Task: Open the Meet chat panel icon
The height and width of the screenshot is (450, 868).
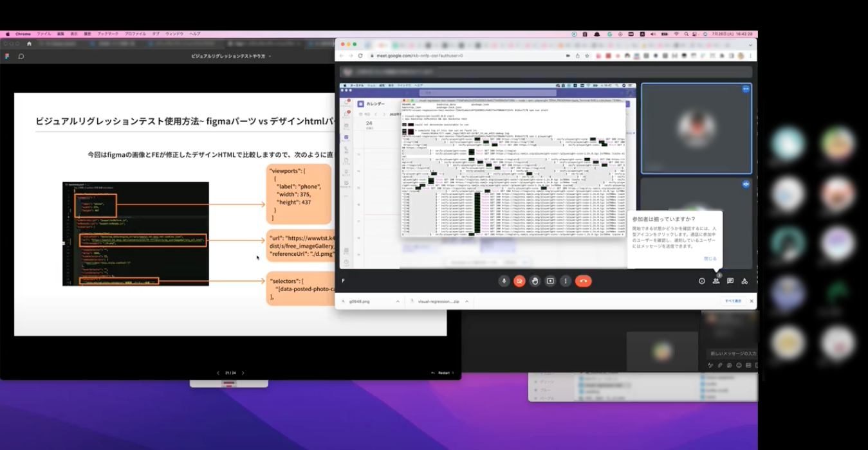Action: [730, 281]
